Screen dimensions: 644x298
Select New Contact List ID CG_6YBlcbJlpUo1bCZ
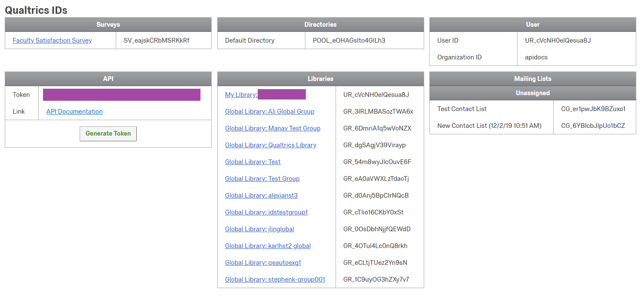[x=593, y=126]
